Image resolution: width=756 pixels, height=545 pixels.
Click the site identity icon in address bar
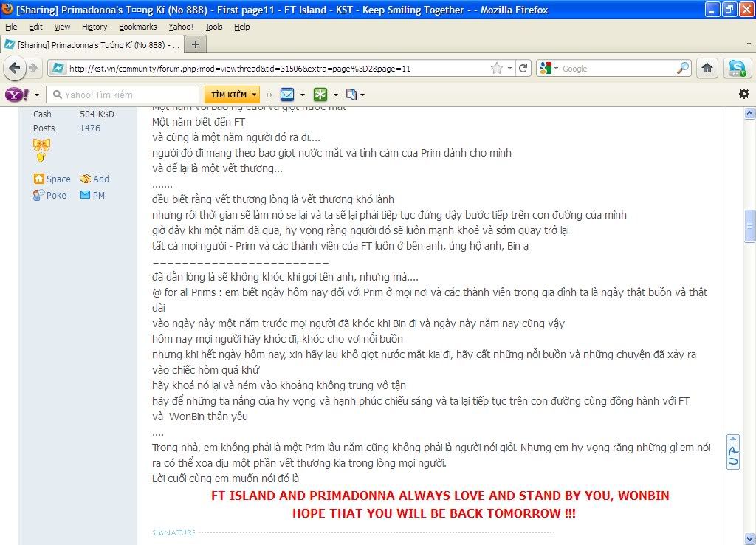(58, 69)
